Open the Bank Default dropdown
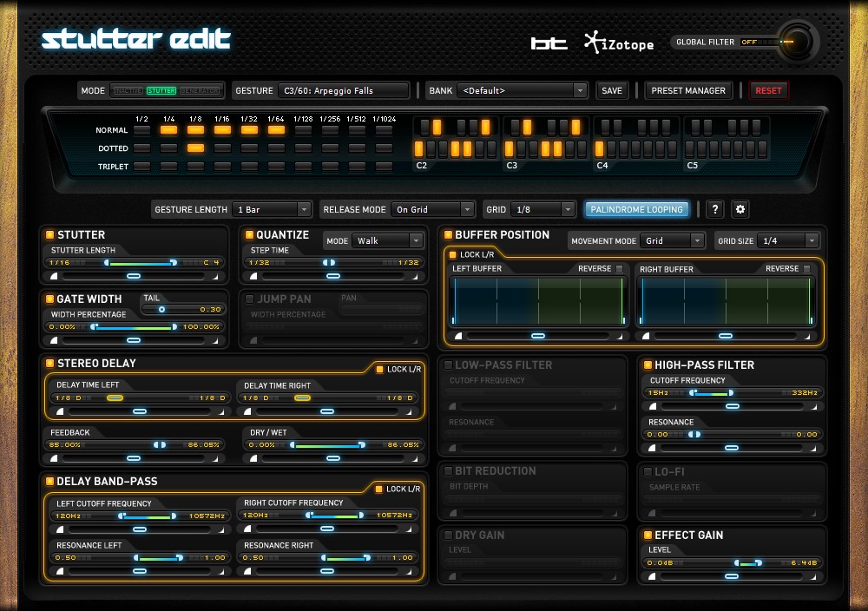Viewport: 868px width, 611px height. (522, 90)
